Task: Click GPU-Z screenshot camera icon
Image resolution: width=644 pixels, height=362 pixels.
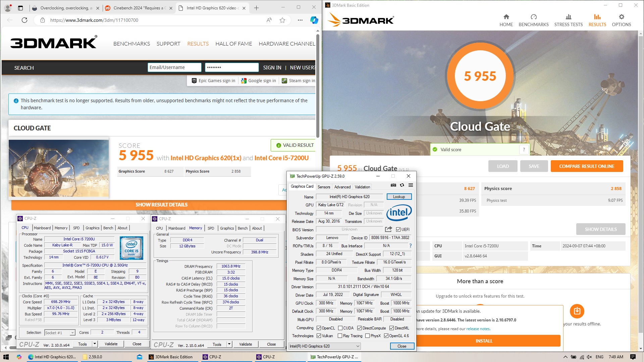Action: pos(393,185)
